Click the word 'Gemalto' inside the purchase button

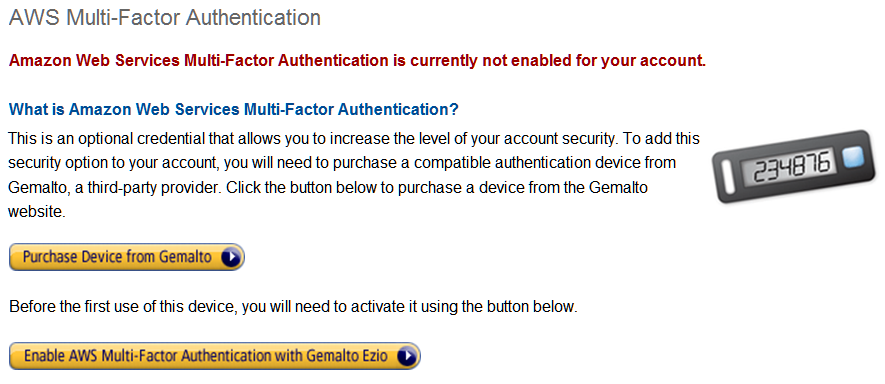pyautogui.click(x=185, y=258)
